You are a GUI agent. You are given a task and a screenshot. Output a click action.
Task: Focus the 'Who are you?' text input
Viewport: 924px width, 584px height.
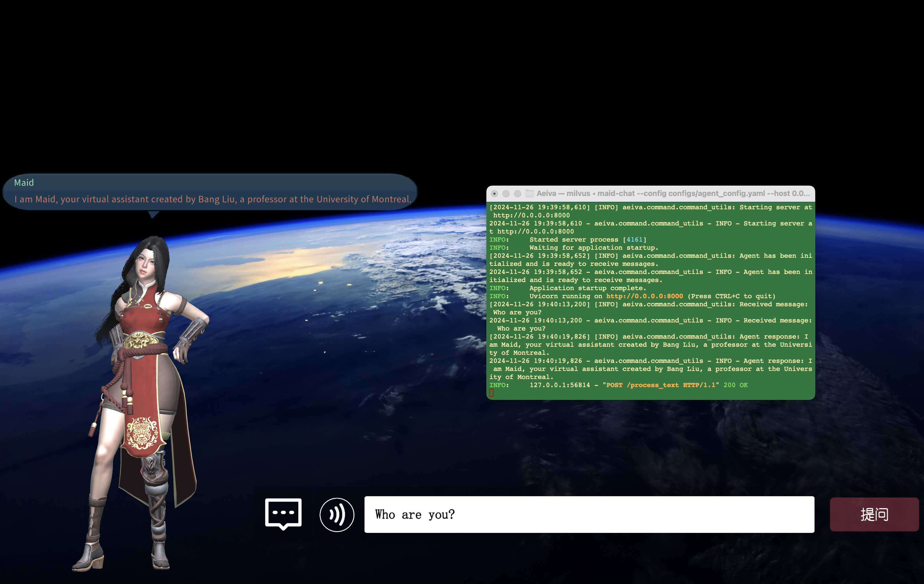click(589, 514)
